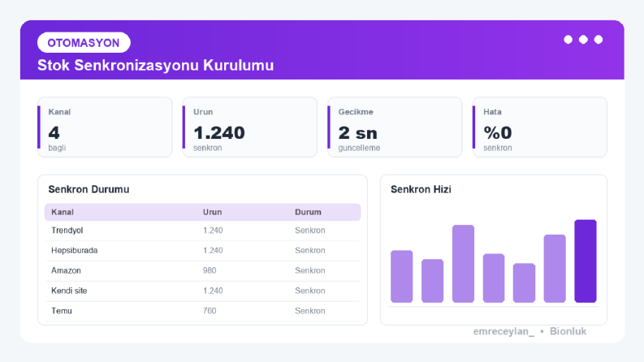Image resolution: width=644 pixels, height=362 pixels.
Task: Click the 'Bionluk' footer text
Action: click(x=568, y=331)
